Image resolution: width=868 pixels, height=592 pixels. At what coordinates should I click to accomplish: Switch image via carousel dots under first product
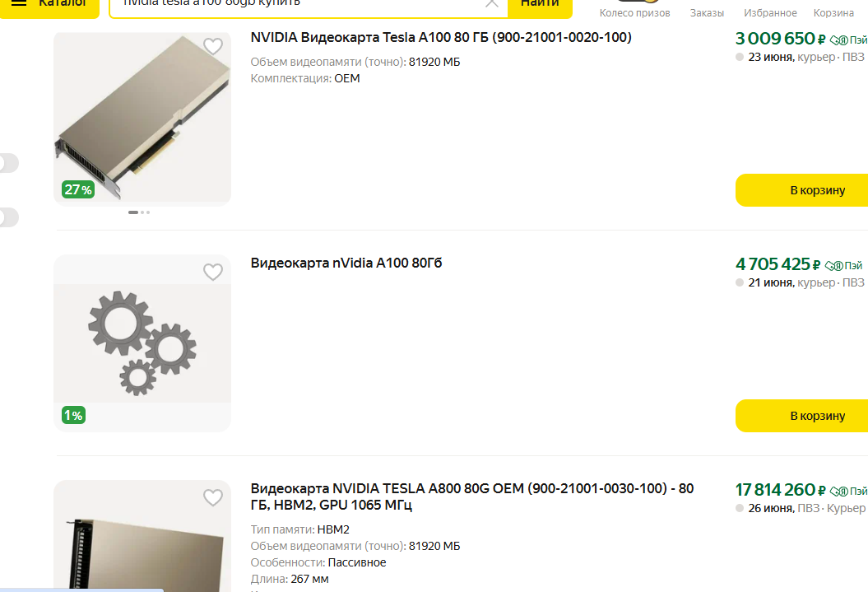pyautogui.click(x=139, y=212)
